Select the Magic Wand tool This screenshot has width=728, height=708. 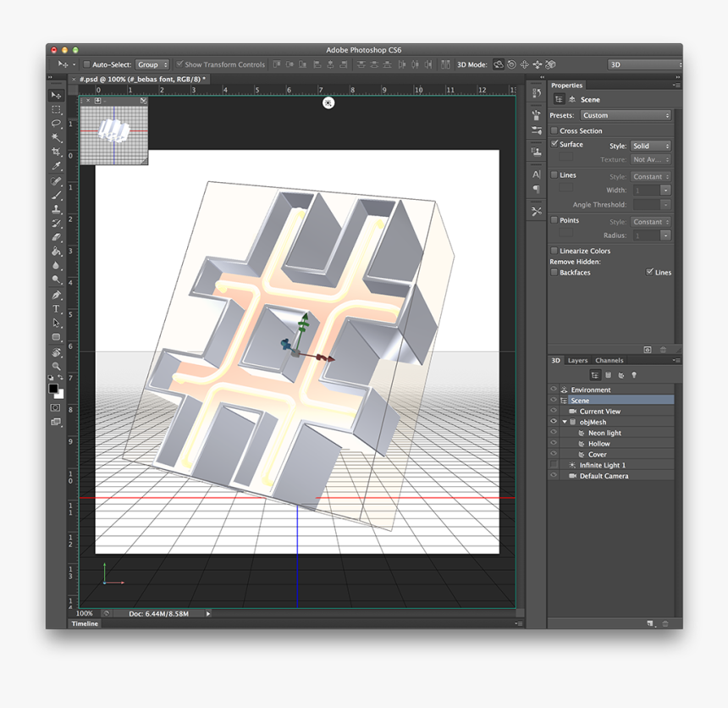coord(56,137)
